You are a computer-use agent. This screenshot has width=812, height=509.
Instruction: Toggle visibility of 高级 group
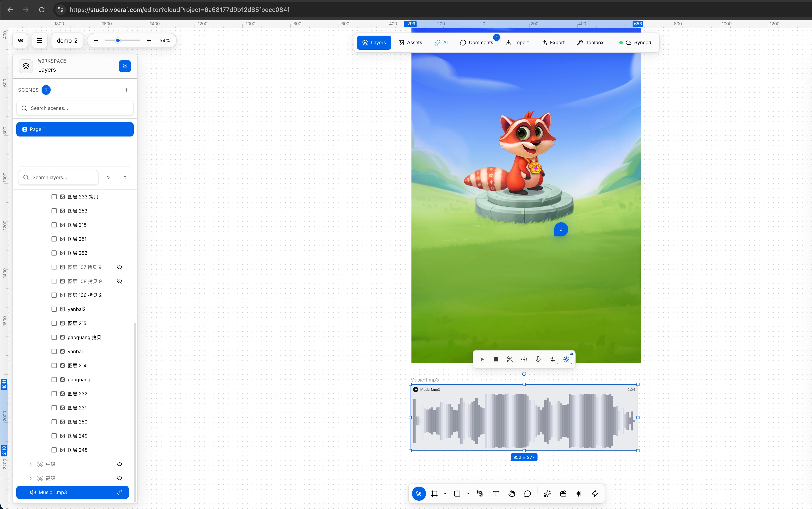(120, 478)
